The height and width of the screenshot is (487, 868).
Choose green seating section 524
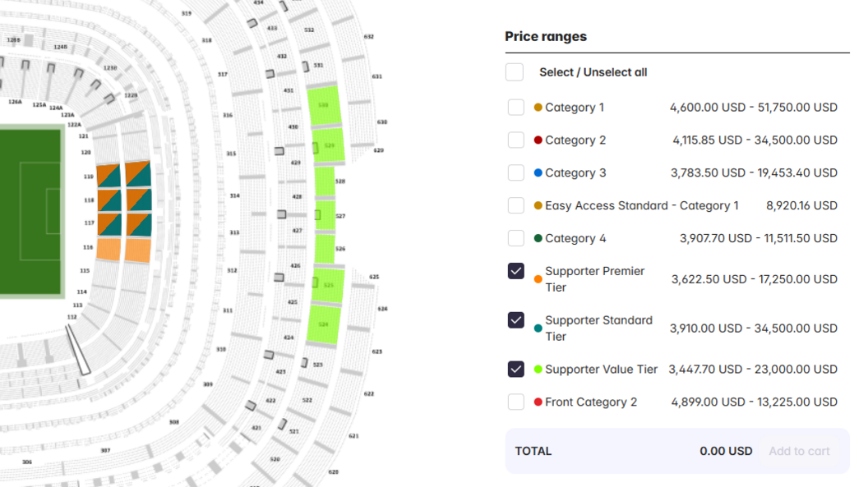[323, 324]
